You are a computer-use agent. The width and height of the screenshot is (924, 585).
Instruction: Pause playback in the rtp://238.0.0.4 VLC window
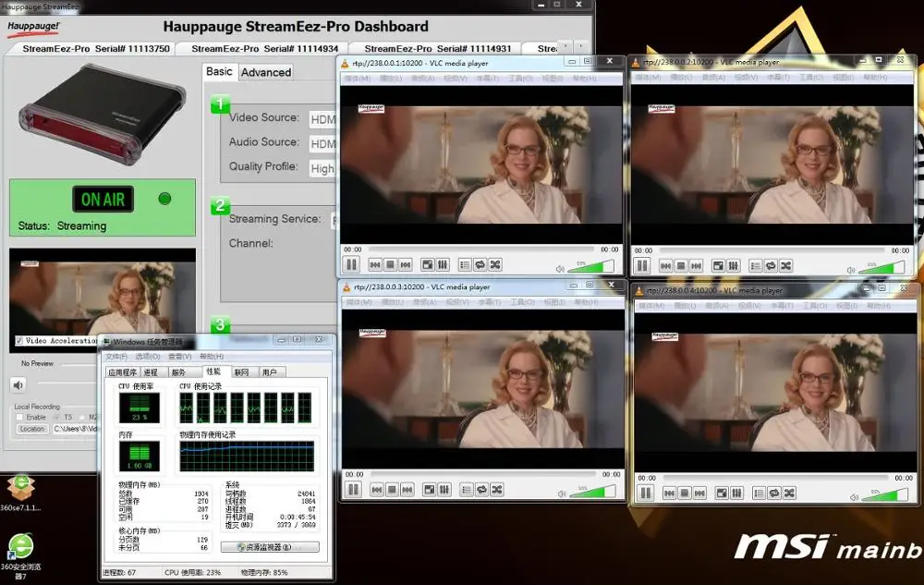(646, 493)
